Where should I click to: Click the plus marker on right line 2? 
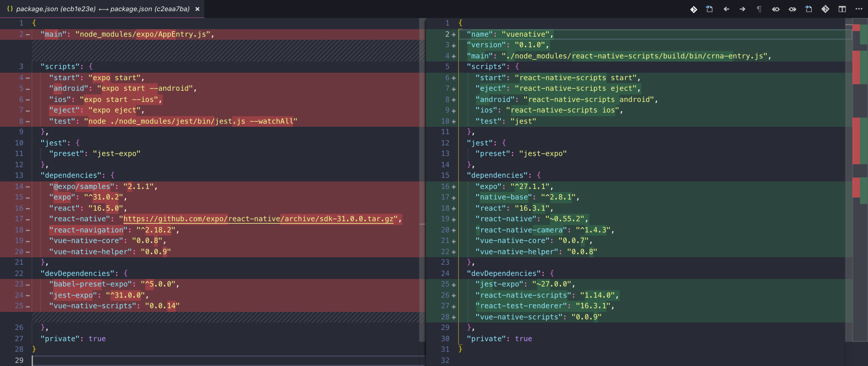(x=453, y=34)
